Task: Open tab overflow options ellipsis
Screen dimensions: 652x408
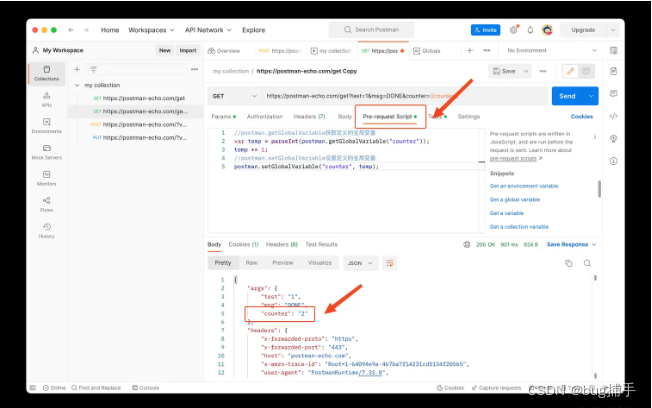Action: pos(487,50)
